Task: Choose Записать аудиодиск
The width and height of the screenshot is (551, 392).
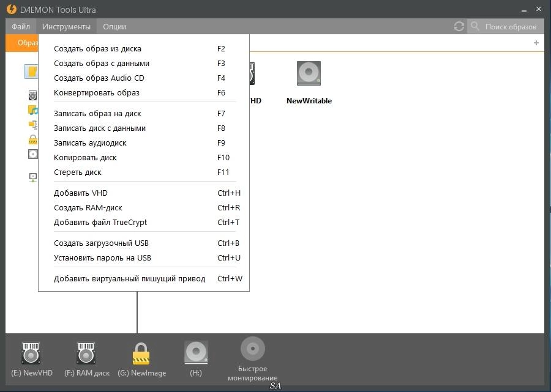Action: [x=144, y=143]
